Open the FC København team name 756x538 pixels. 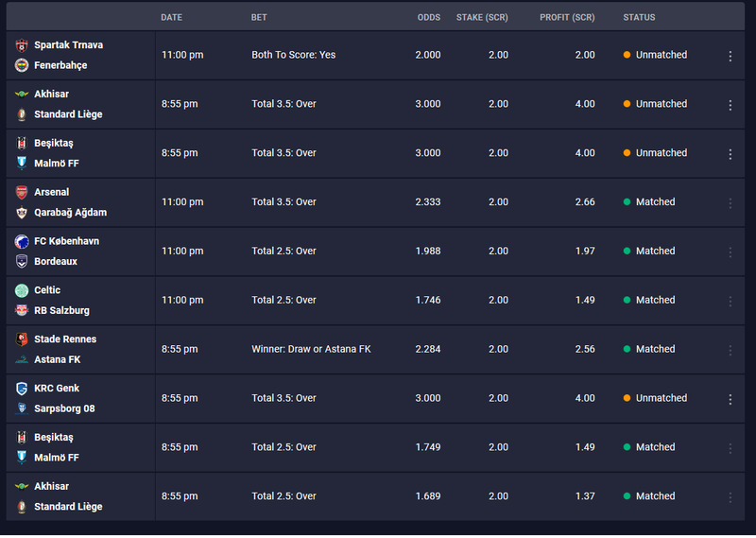pos(66,241)
